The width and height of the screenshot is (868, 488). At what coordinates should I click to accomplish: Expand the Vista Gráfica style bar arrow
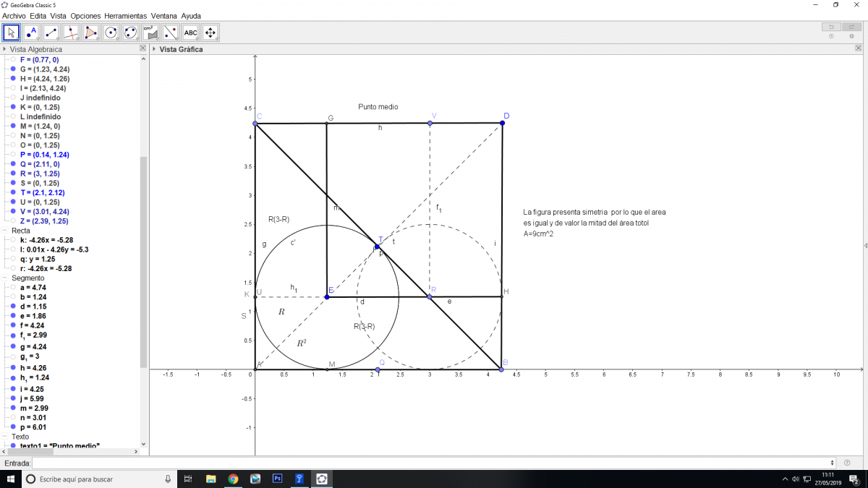click(x=154, y=49)
